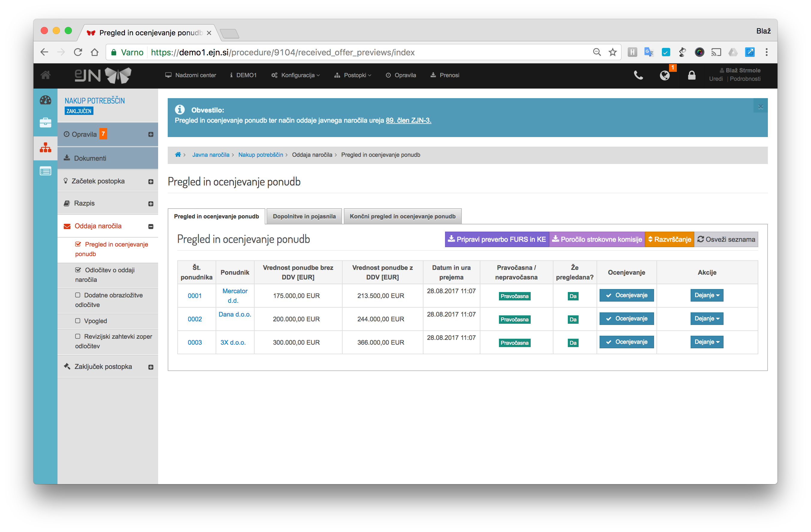The height and width of the screenshot is (532, 811).
Task: Click Ocenjevanje button for Mercator d.d.
Action: pyautogui.click(x=626, y=295)
